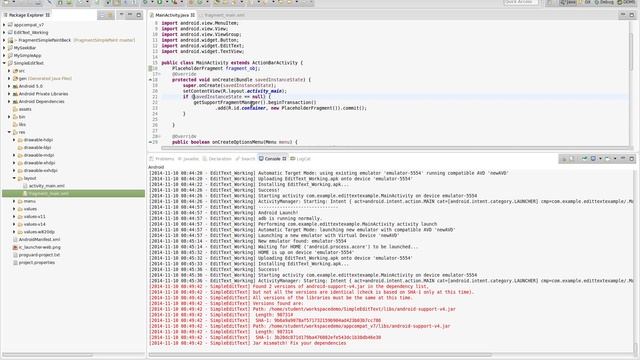The width and height of the screenshot is (640, 360).
Task: Select fragment_main.xml in Package Explorer
Action: pos(48,193)
